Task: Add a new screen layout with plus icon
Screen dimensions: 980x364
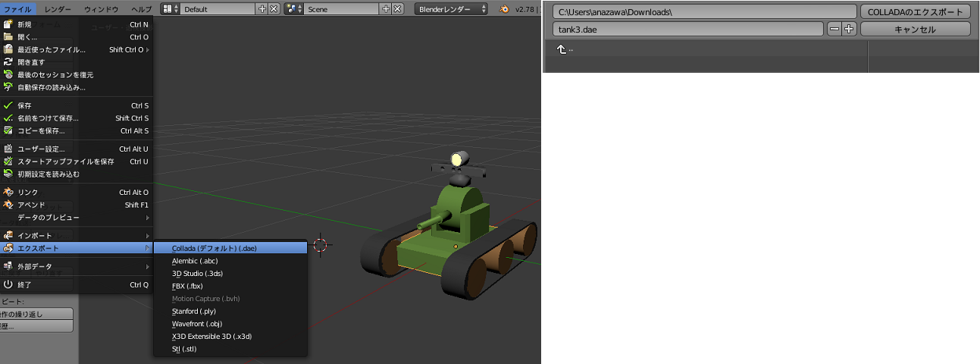Action: click(x=262, y=9)
